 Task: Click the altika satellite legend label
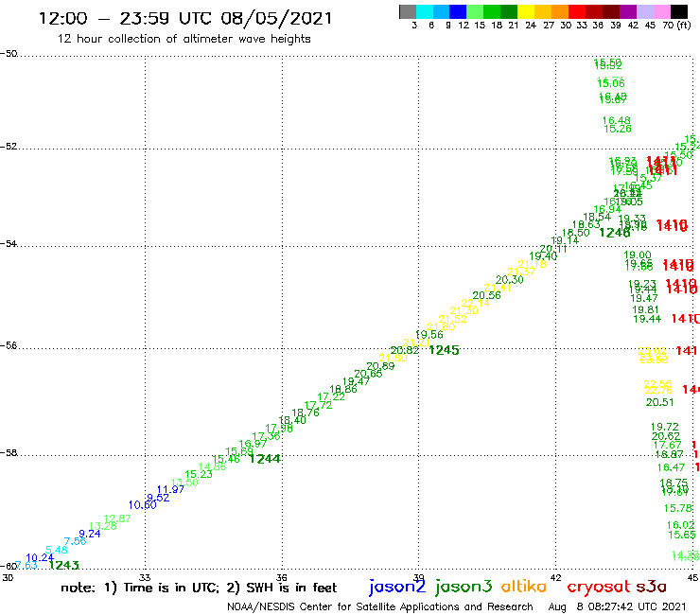click(x=524, y=586)
